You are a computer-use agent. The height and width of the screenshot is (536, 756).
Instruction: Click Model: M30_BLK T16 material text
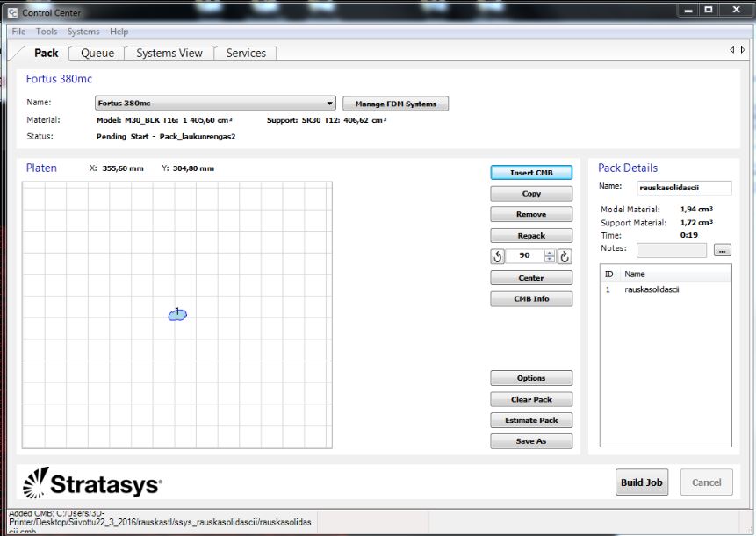tap(164, 120)
